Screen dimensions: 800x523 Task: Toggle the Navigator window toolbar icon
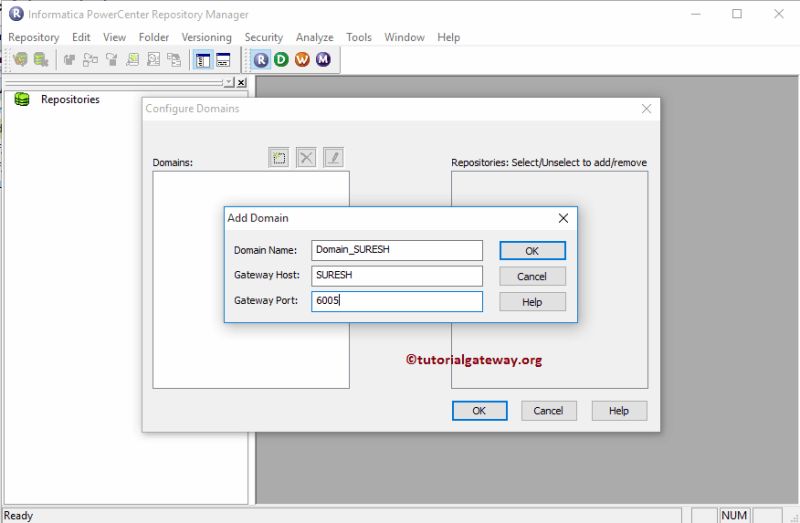[x=203, y=60]
